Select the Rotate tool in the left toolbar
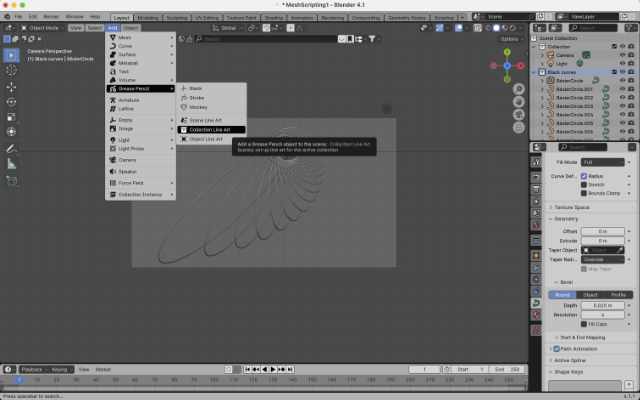Viewport: 640px width, 400px height. point(11,102)
